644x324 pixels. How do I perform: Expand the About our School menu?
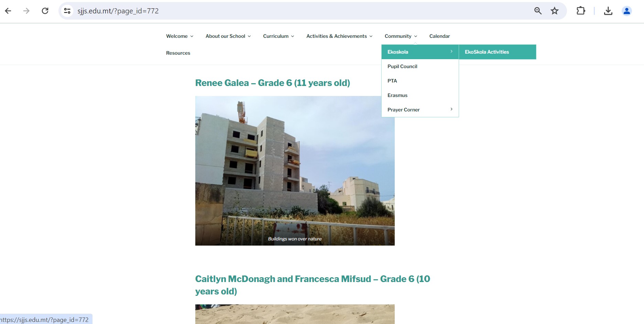tap(228, 36)
